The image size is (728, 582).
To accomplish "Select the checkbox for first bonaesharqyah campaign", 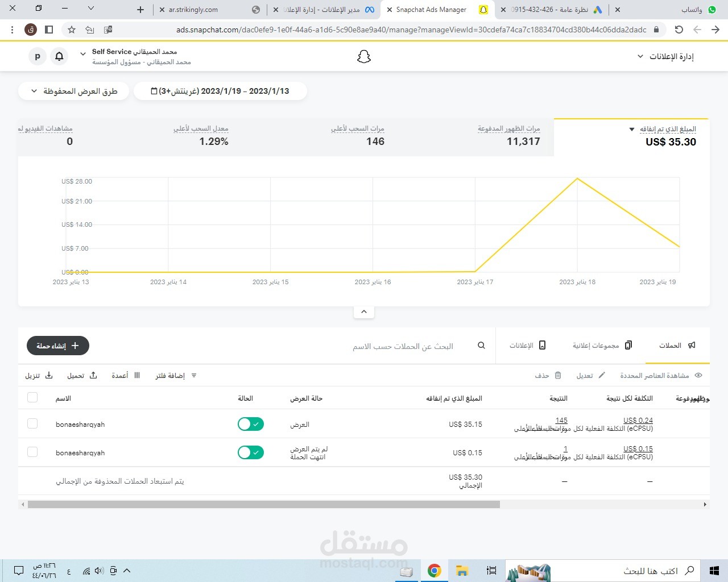I will 32,423.
